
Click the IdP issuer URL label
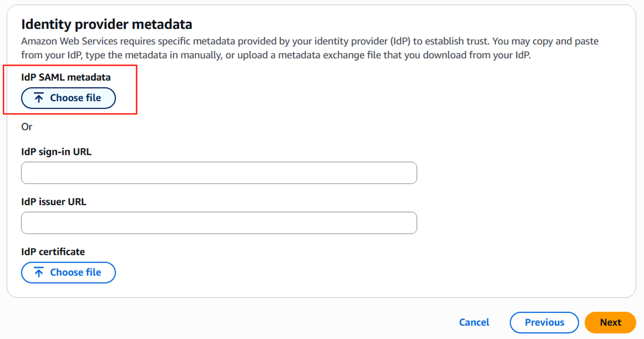pyautogui.click(x=54, y=202)
